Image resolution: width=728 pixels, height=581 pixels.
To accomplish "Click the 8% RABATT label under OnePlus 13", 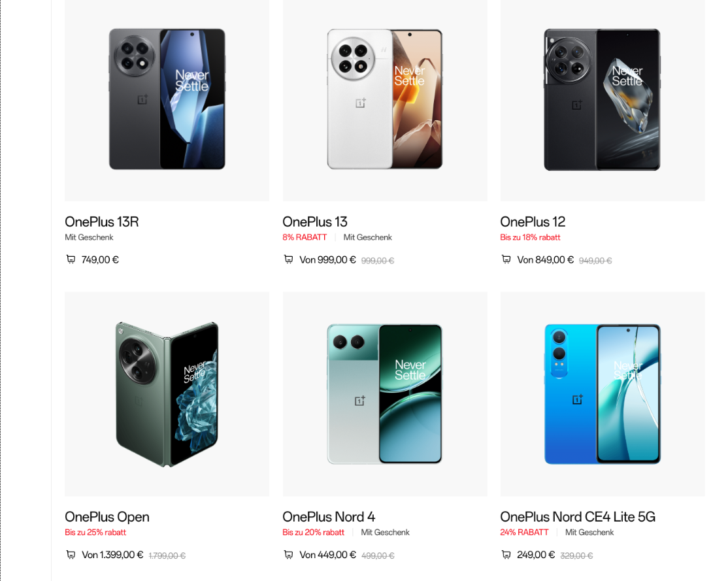I will click(305, 237).
